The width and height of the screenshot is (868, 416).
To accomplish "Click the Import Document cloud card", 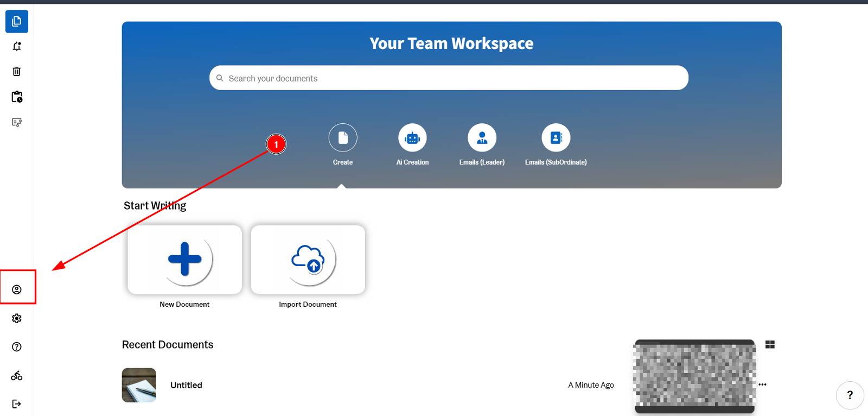I will click(308, 260).
